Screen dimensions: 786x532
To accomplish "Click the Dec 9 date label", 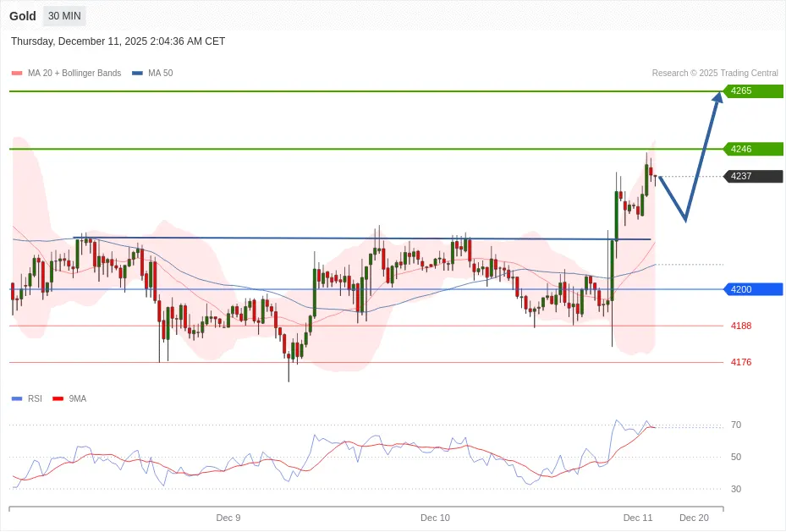I will [x=228, y=518].
